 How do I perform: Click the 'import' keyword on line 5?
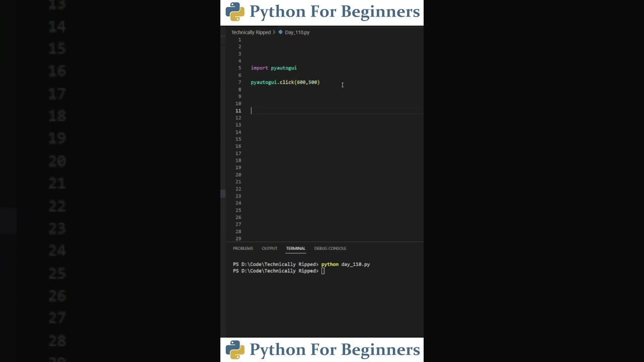coord(260,68)
